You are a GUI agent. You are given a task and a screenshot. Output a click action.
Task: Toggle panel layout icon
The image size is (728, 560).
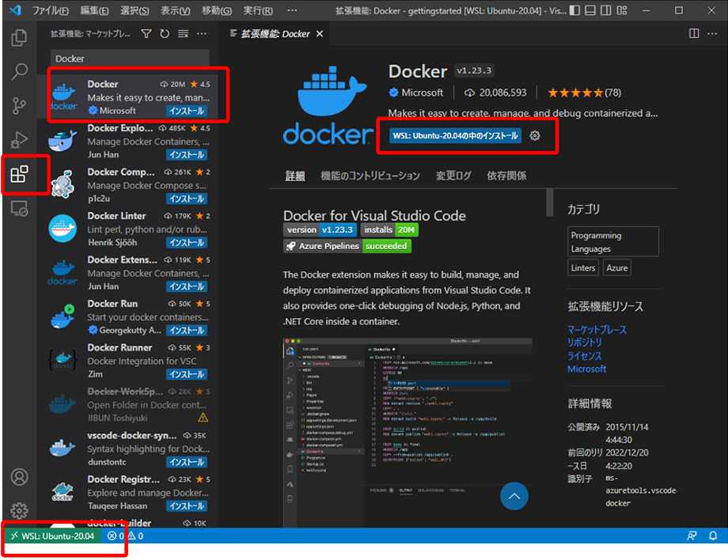tap(590, 10)
